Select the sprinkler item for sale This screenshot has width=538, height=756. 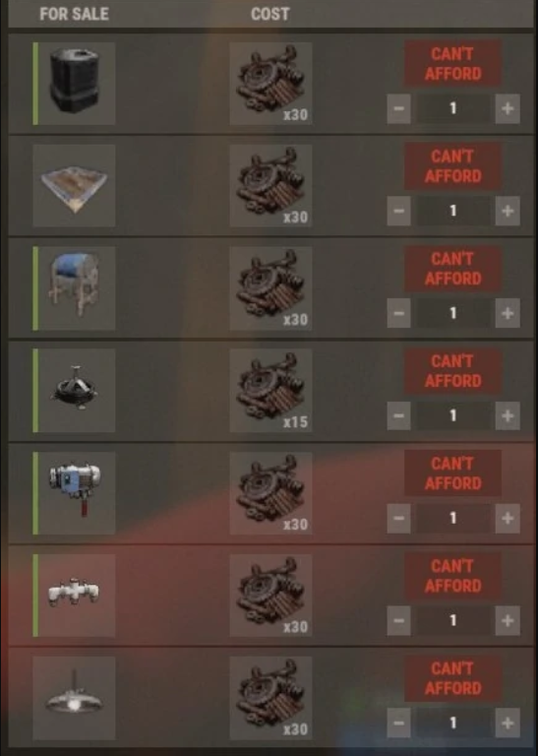click(74, 391)
